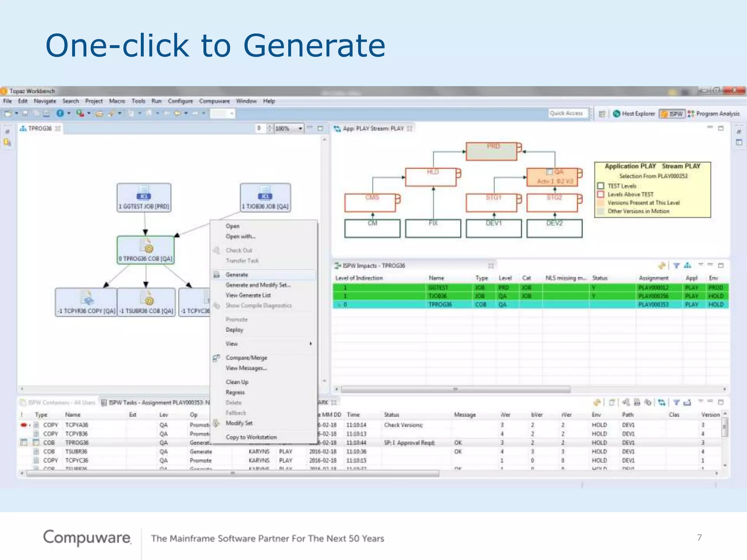Select the TSUBR36 COB [QA] node
Image resolution: width=747 pixels, height=560 pixels.
click(146, 302)
